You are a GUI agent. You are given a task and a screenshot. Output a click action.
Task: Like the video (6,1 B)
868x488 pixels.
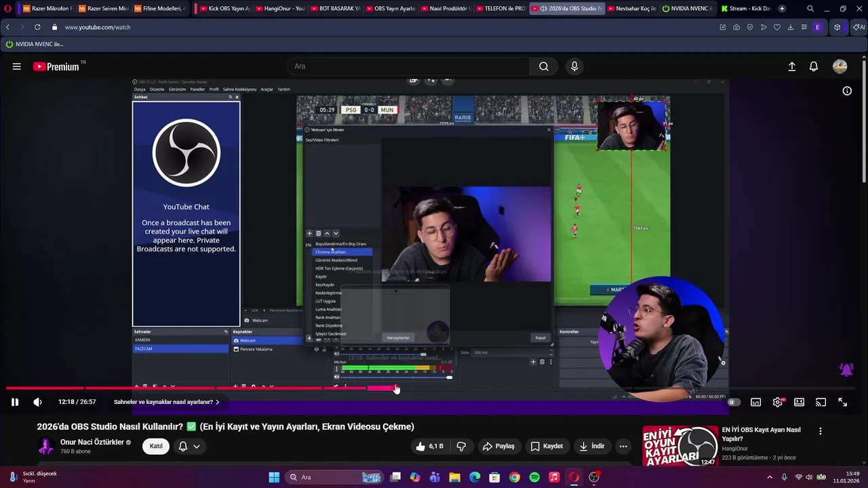(430, 446)
